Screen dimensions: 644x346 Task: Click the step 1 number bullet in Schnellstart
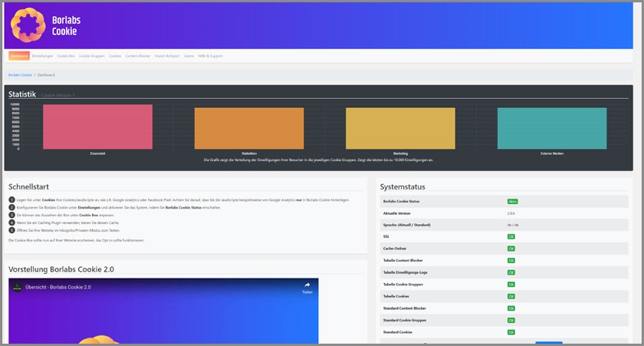tap(11, 199)
